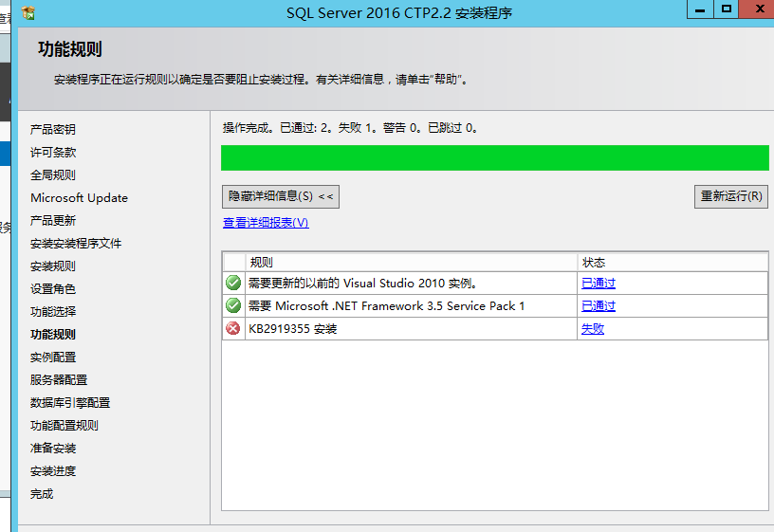Viewport: 774px width, 532px height.
Task: Select 数据库引擎配置 step in sidebar
Action: pyautogui.click(x=70, y=402)
